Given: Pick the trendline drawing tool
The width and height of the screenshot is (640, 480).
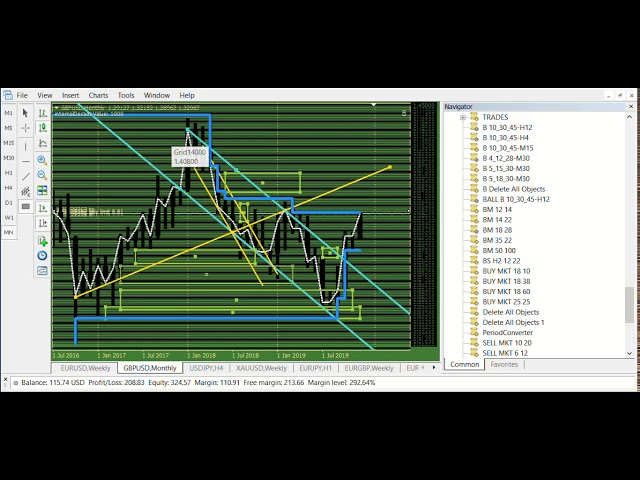Looking at the screenshot, I should coord(26,176).
